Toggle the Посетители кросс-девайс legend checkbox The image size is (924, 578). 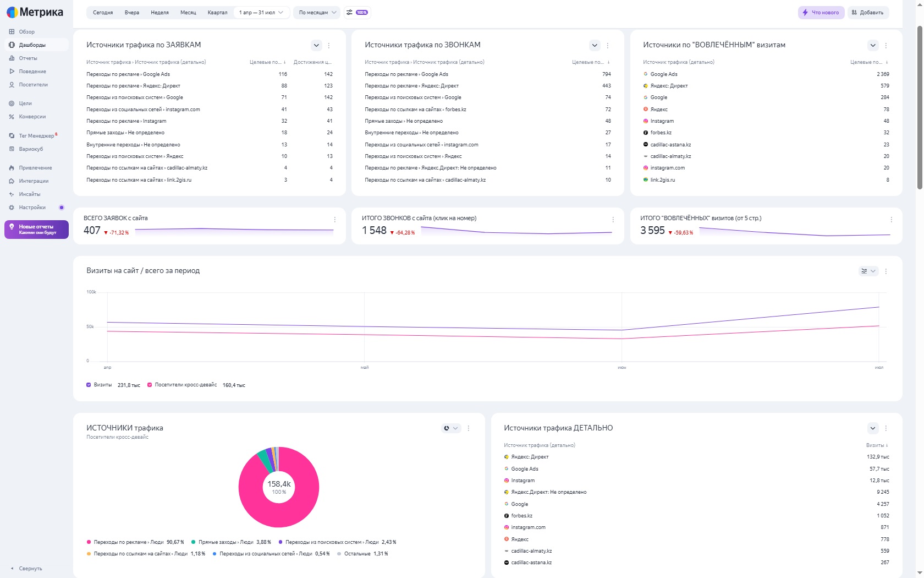pyautogui.click(x=150, y=385)
